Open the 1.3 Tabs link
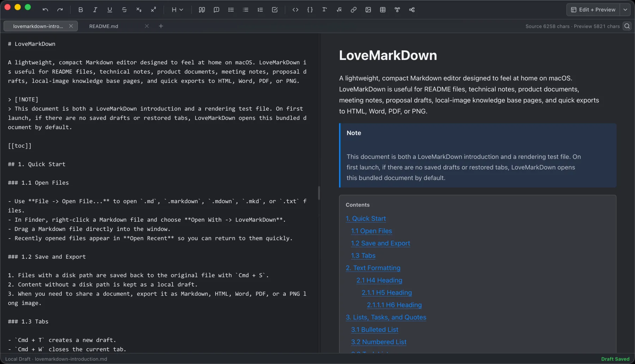Viewport: 635px width, 364px height. [363, 255]
